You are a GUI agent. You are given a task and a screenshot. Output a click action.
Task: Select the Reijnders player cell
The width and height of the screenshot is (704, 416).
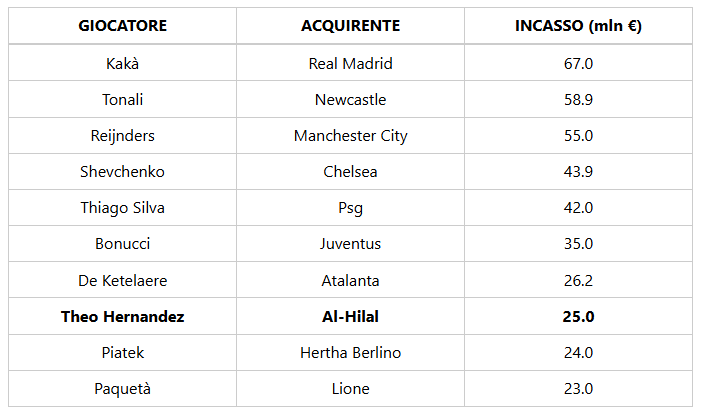(123, 136)
